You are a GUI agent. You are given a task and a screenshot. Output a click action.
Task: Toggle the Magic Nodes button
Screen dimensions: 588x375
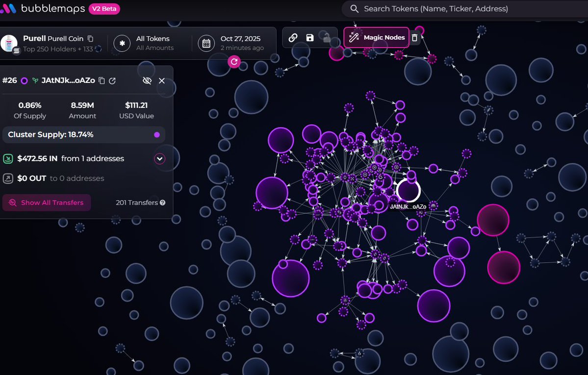point(377,38)
